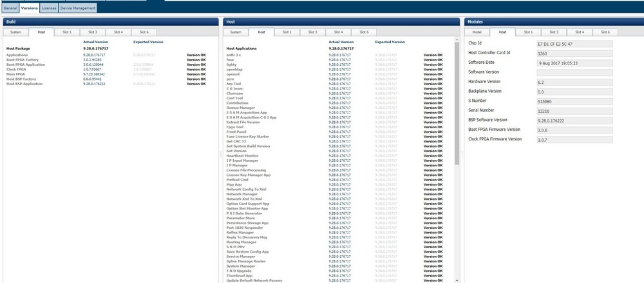Click the S Number field
The image size is (644, 283).
pyautogui.click(x=574, y=101)
